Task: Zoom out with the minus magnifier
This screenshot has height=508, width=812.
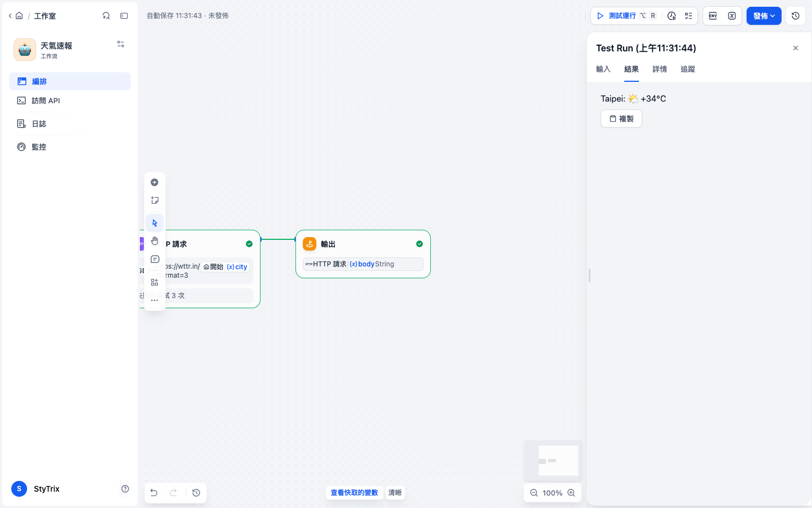Action: click(x=533, y=493)
